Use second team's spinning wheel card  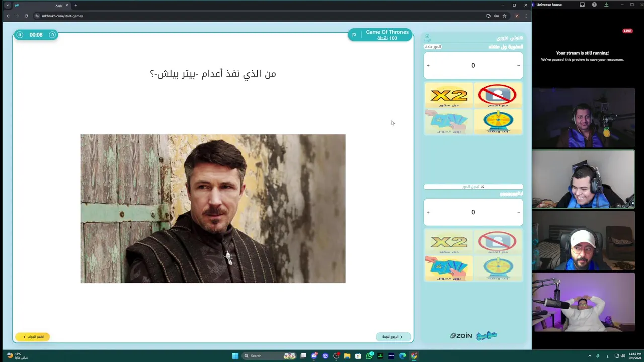click(498, 268)
